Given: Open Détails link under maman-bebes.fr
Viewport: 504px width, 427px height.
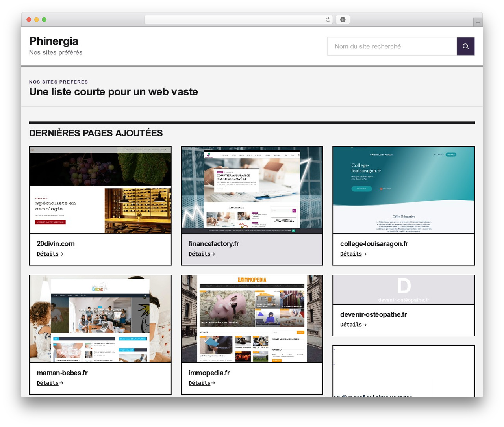Looking at the screenshot, I should pyautogui.click(x=50, y=383).
